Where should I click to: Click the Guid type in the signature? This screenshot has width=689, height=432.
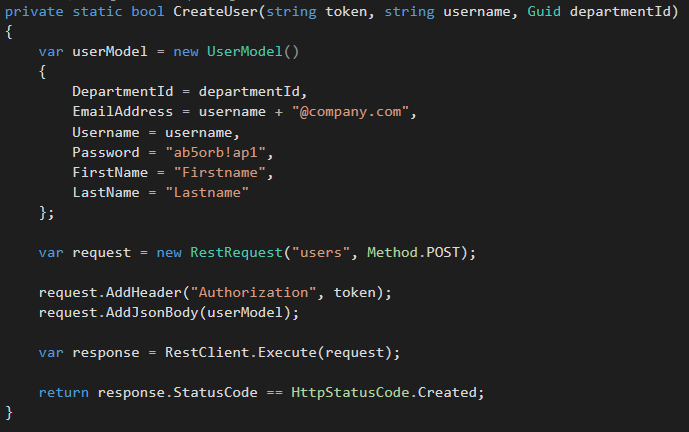[544, 11]
